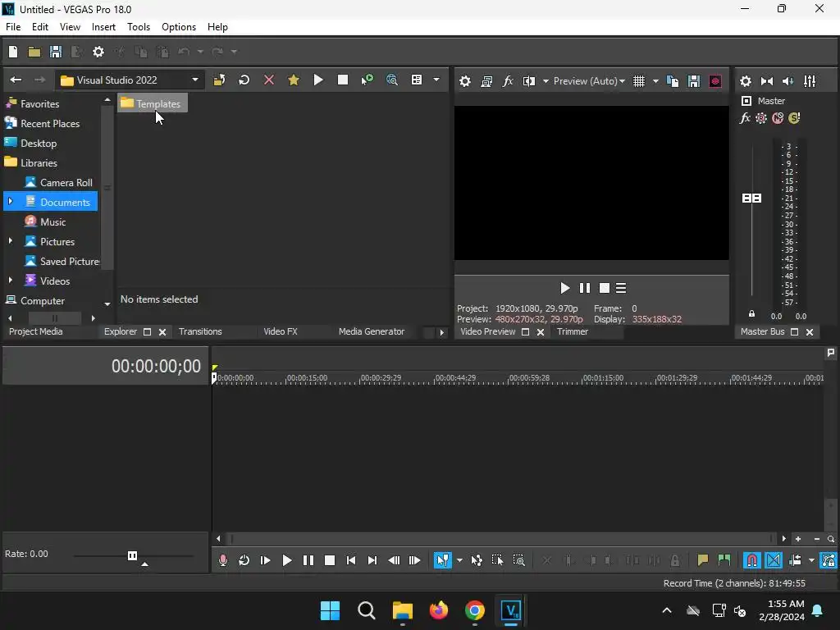Expand the Videos tree node
The width and height of the screenshot is (840, 630).
[10, 281]
